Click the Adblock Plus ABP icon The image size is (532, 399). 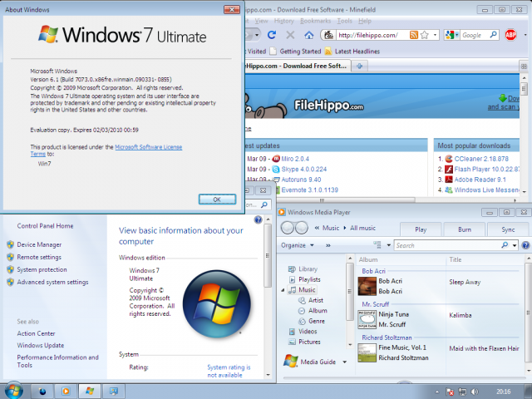[x=510, y=35]
